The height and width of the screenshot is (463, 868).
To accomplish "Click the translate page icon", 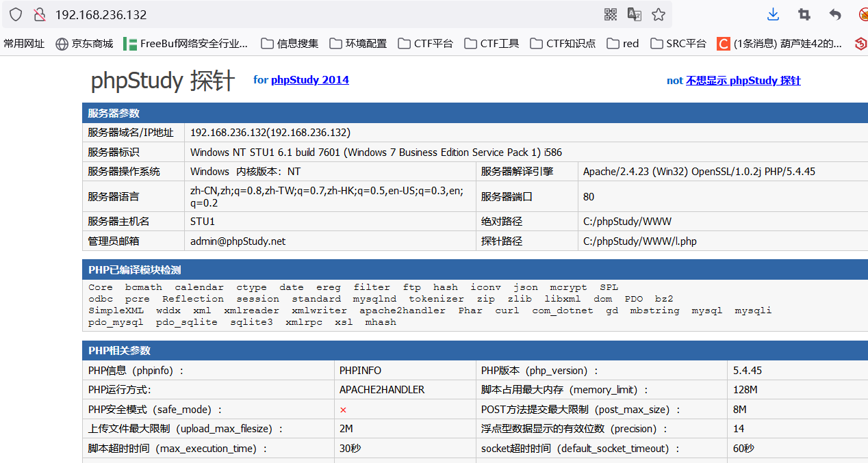I will tap(635, 14).
